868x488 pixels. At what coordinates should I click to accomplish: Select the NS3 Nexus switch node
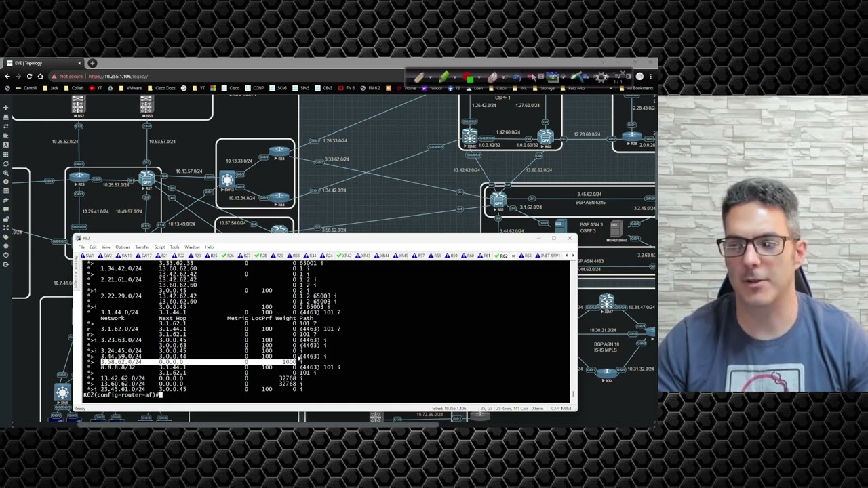[146, 106]
